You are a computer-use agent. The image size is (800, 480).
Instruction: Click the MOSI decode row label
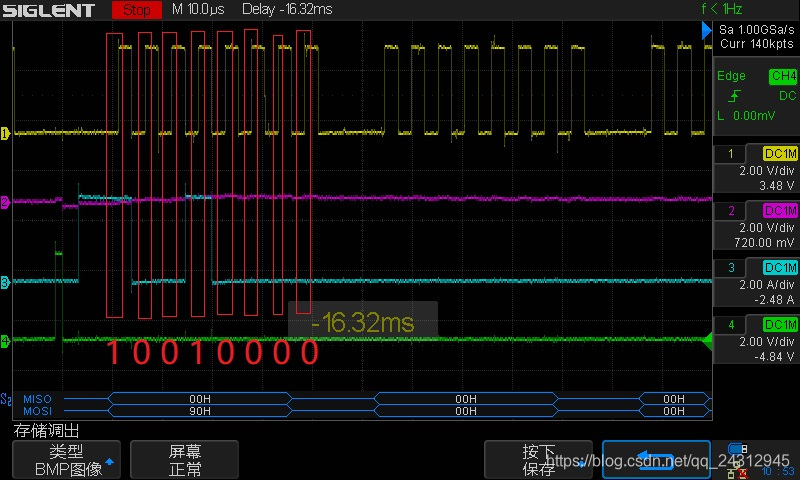[37, 411]
